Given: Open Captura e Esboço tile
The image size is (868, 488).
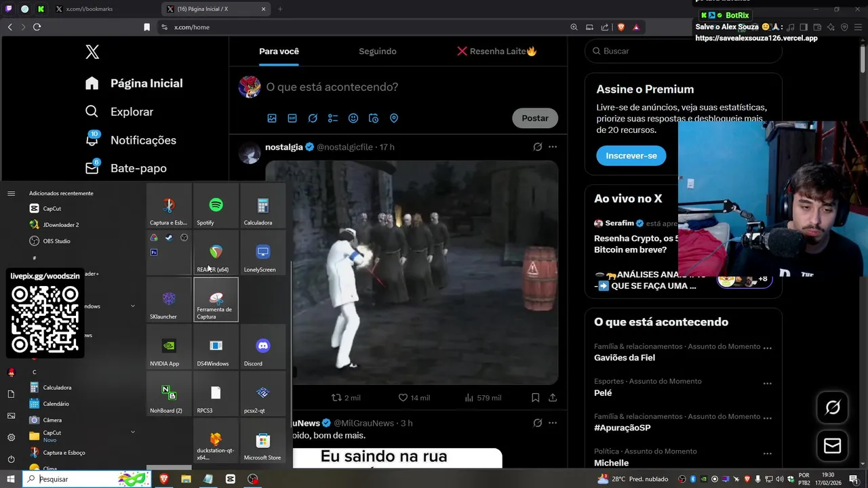Looking at the screenshot, I should point(169,206).
